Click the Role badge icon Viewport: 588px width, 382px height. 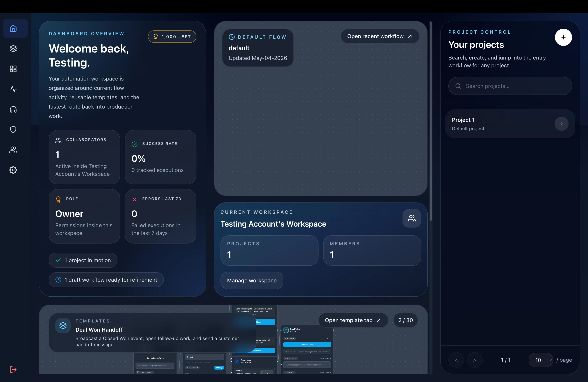[58, 199]
